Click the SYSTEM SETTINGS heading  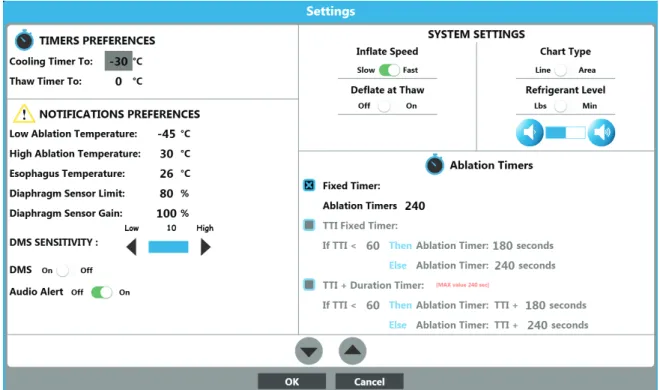[476, 34]
